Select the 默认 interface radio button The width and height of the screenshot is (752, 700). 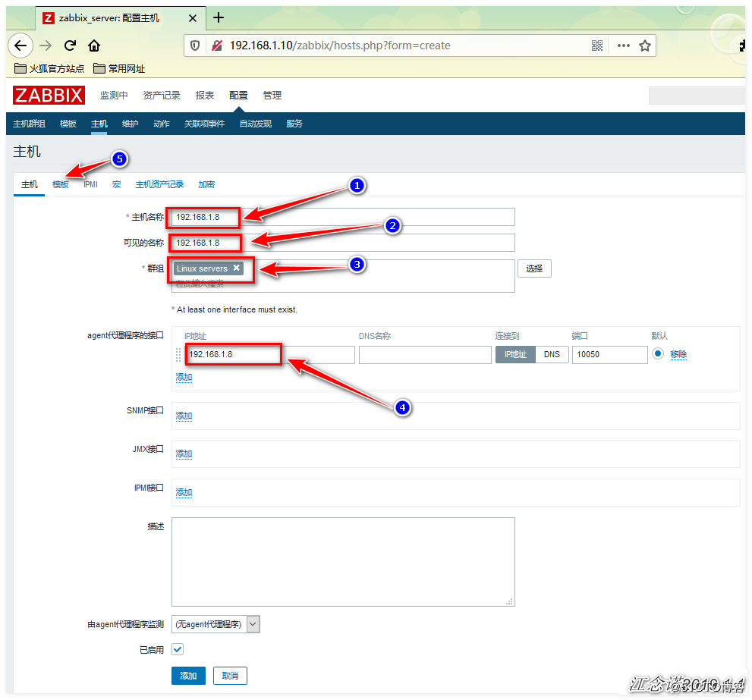658,354
